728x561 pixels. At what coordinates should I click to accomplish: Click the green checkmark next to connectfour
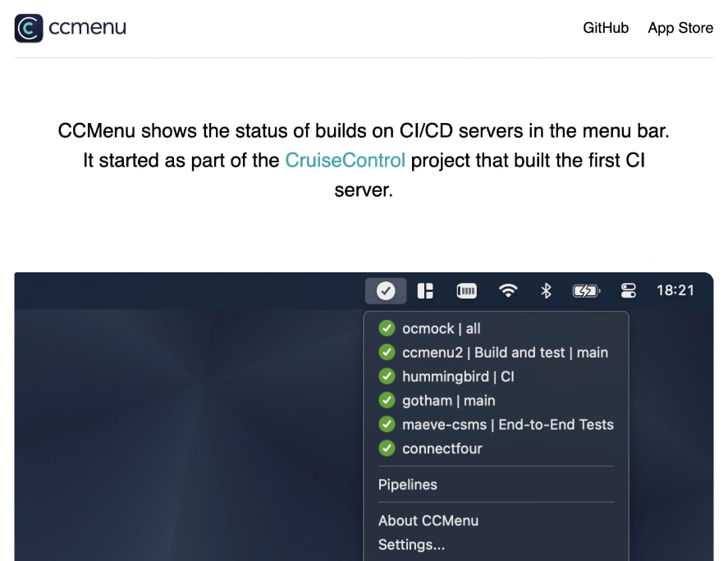click(x=387, y=448)
